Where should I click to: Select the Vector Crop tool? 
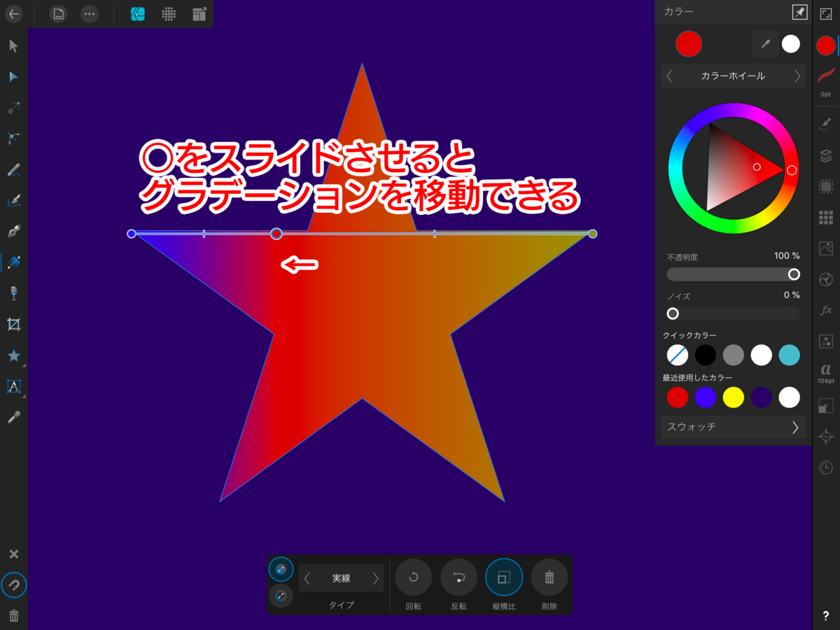(x=13, y=324)
